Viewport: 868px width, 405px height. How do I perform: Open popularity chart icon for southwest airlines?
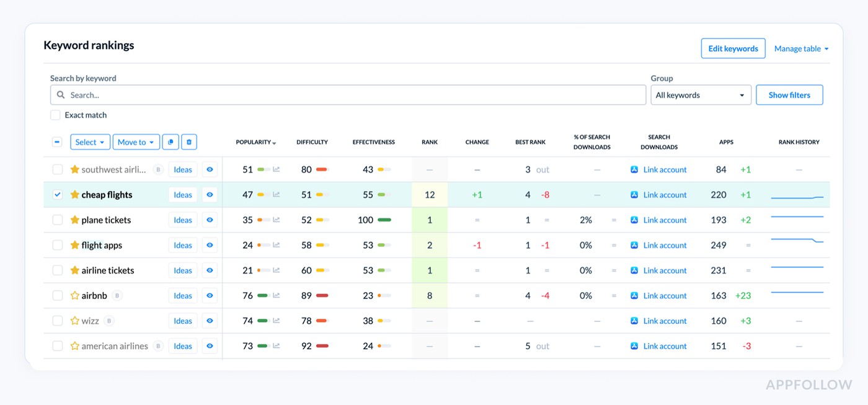coord(277,169)
